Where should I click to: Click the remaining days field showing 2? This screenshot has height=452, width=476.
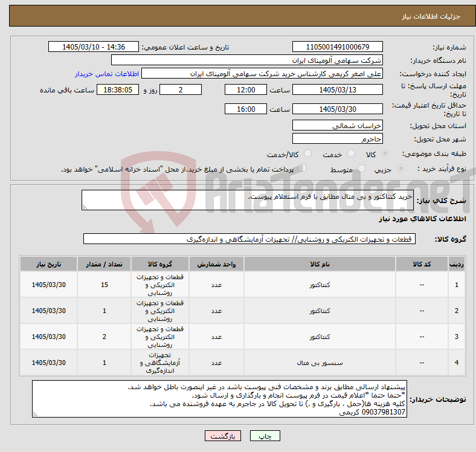[x=181, y=89]
